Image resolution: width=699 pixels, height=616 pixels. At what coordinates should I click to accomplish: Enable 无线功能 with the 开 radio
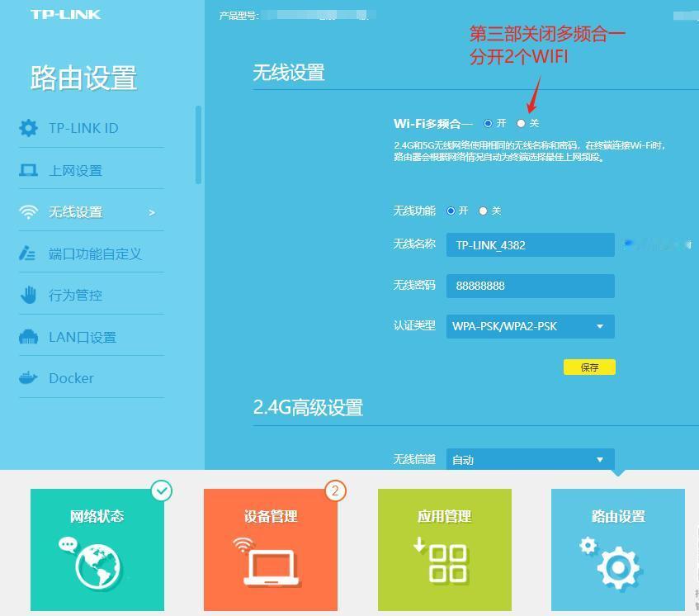point(451,211)
